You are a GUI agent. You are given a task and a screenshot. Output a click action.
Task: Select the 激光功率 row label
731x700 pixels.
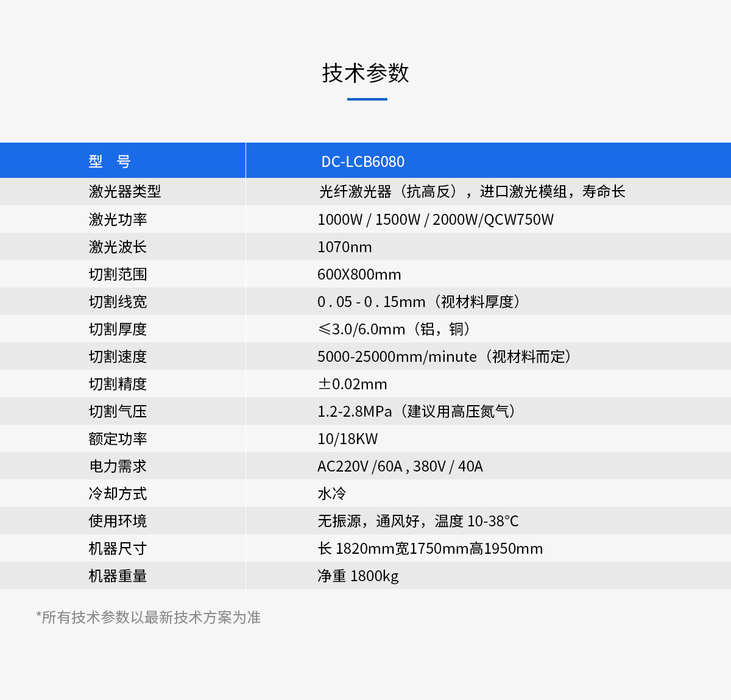pyautogui.click(x=118, y=219)
